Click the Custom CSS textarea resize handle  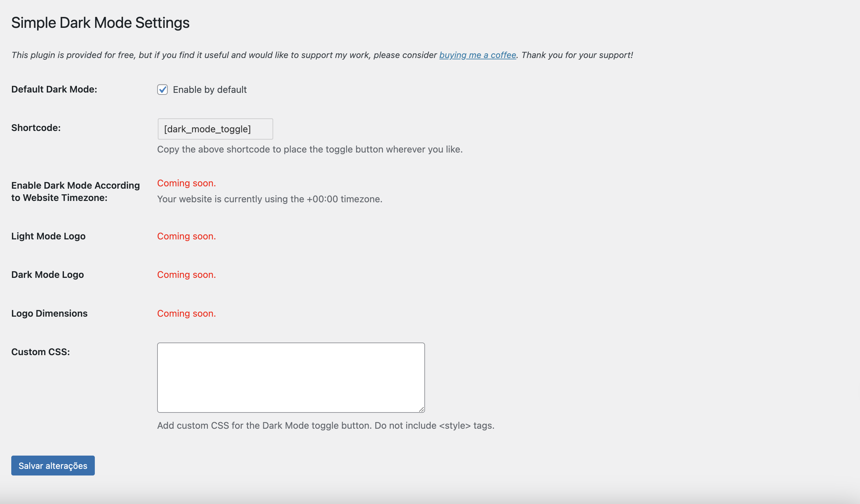pos(422,409)
